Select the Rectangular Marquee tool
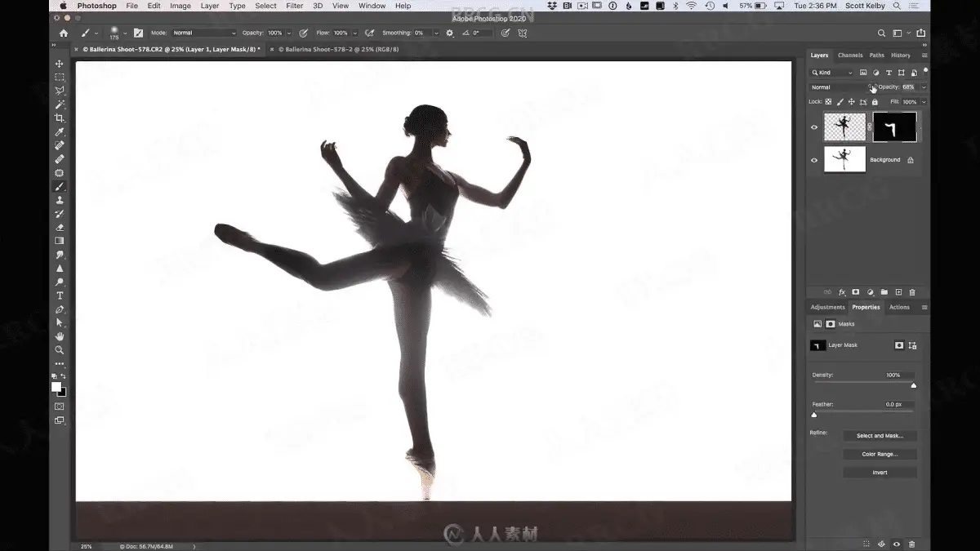This screenshot has height=551, width=980. 60,78
